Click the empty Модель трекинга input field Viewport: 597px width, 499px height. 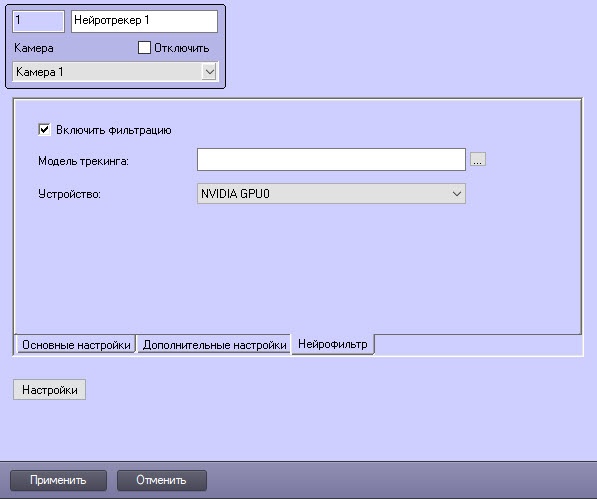pos(331,159)
